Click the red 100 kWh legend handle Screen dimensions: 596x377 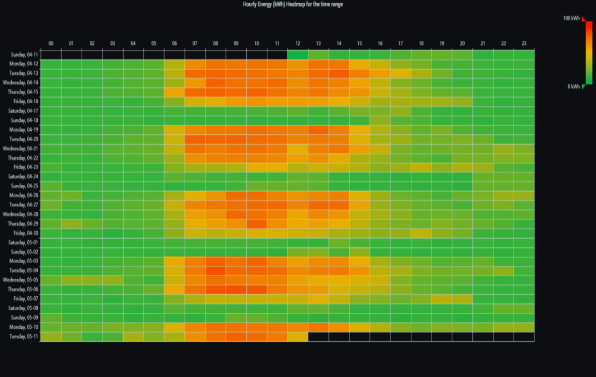coord(583,19)
